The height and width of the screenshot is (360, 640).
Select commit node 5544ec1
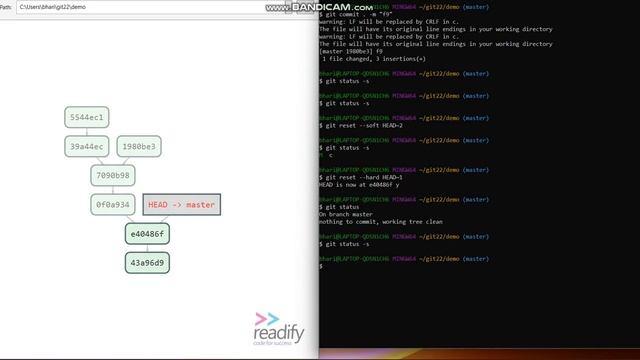87,117
